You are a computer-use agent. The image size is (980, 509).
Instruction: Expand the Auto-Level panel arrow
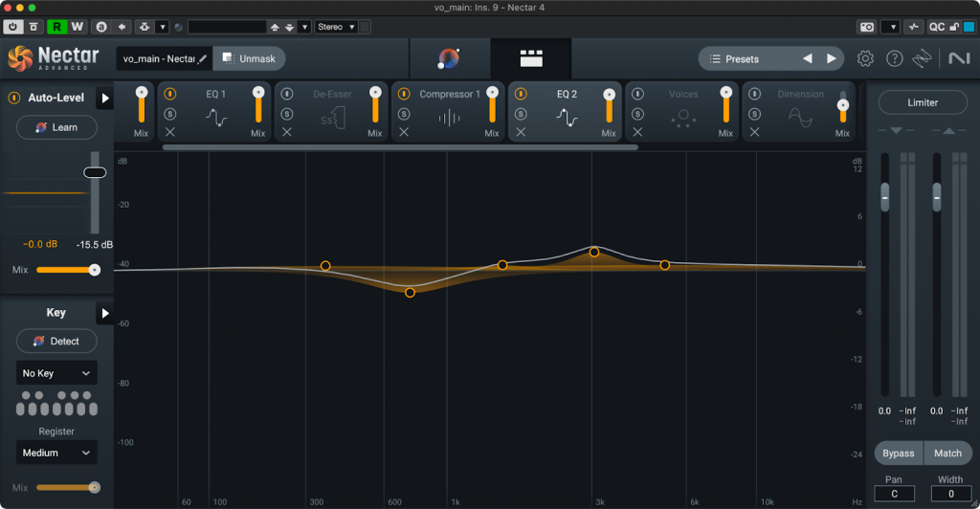coord(104,98)
